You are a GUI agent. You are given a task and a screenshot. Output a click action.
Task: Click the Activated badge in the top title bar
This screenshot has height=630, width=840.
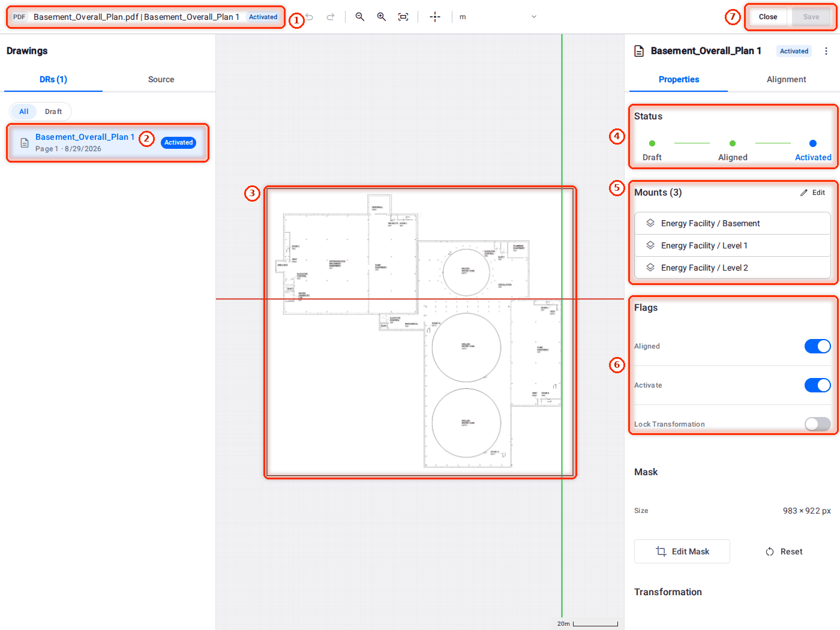tap(263, 17)
